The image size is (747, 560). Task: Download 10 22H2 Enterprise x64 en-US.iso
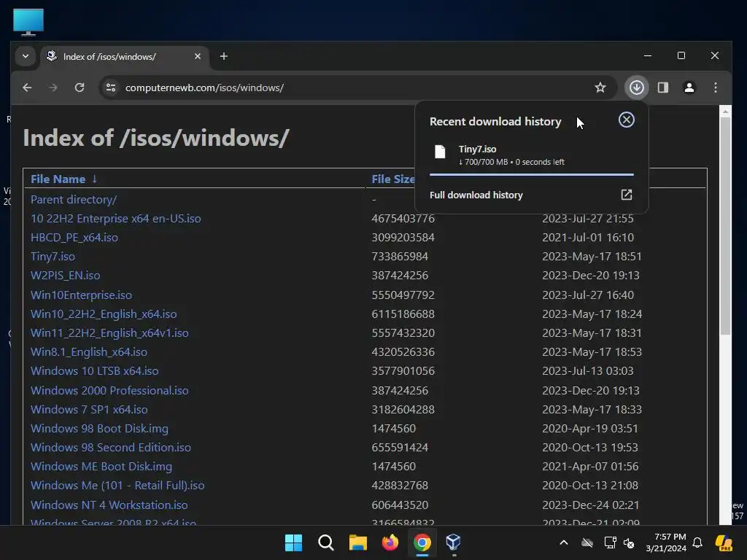[x=116, y=219]
